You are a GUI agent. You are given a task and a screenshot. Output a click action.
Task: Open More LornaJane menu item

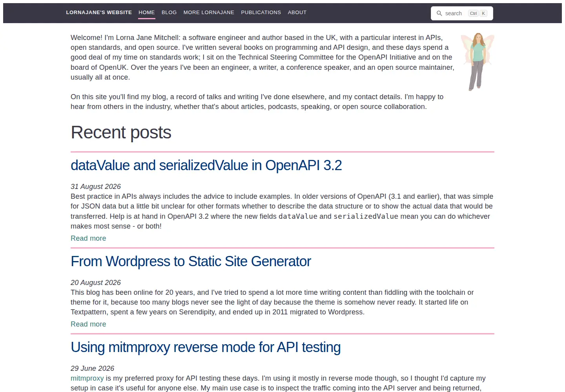click(x=209, y=13)
